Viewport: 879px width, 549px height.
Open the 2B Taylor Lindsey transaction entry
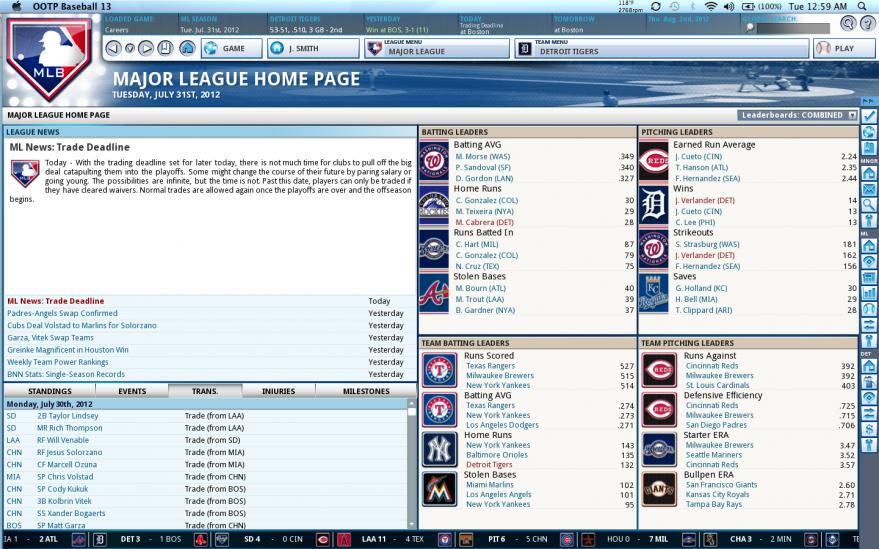[x=67, y=416]
